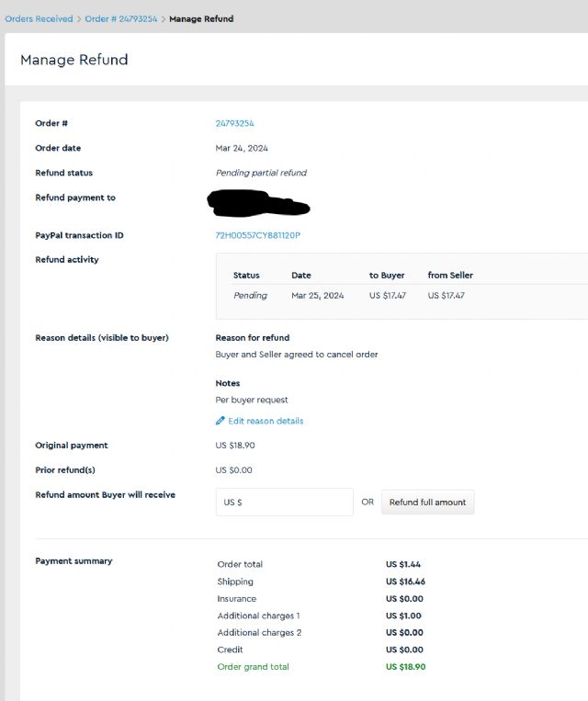This screenshot has height=701, width=588.
Task: Open order number 24793254 link in details
Action: (234, 123)
